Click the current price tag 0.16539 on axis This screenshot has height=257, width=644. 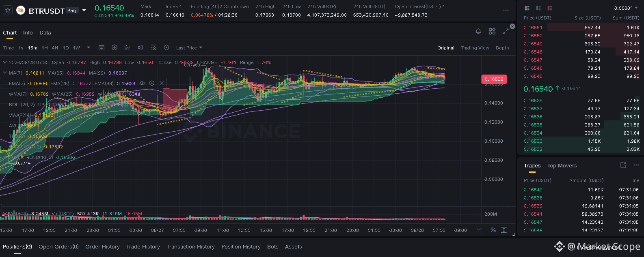tap(494, 79)
